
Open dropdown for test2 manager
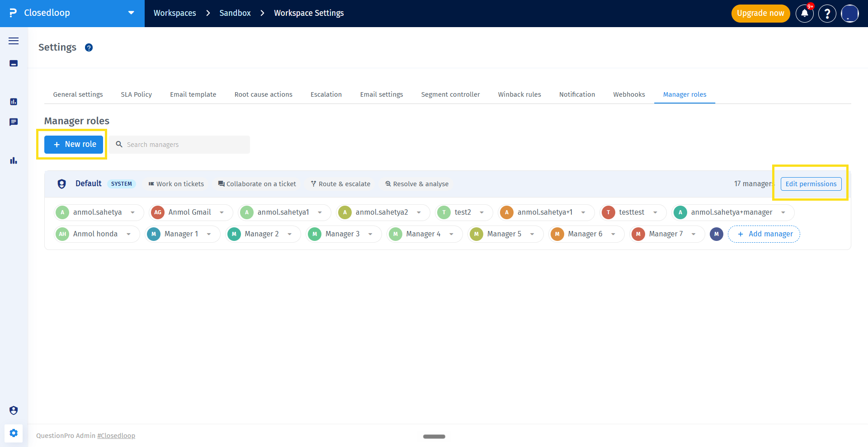pyautogui.click(x=482, y=212)
